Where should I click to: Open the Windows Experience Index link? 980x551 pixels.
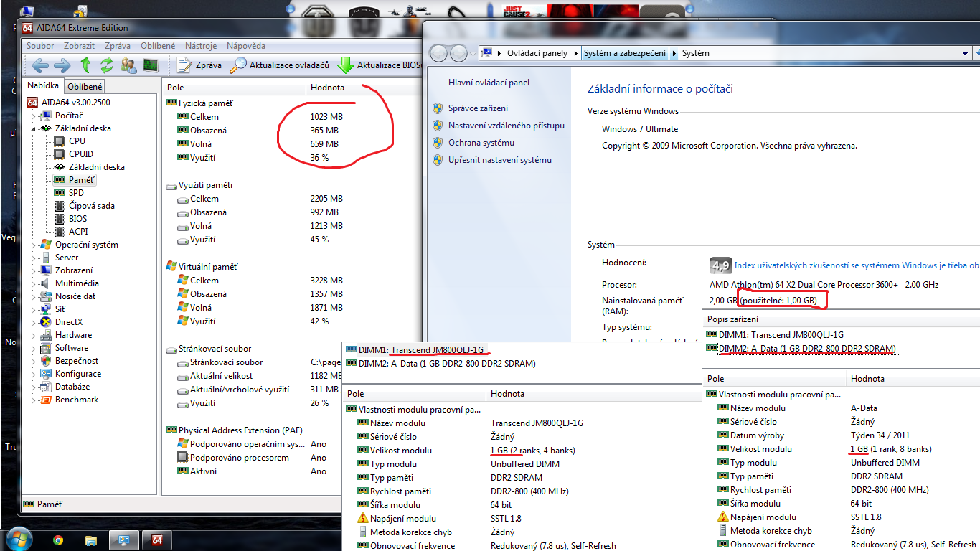pos(857,265)
